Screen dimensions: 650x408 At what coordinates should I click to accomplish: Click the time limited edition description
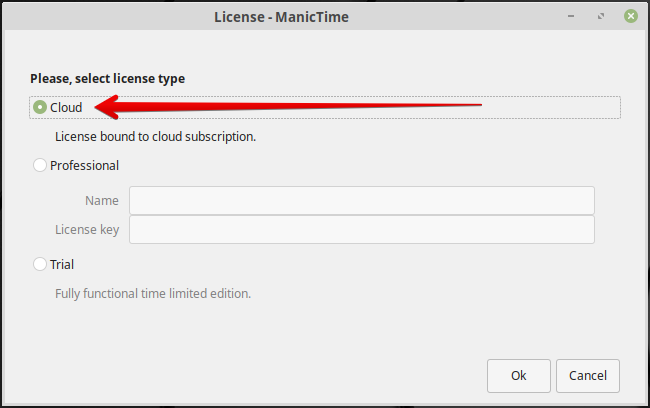click(153, 294)
